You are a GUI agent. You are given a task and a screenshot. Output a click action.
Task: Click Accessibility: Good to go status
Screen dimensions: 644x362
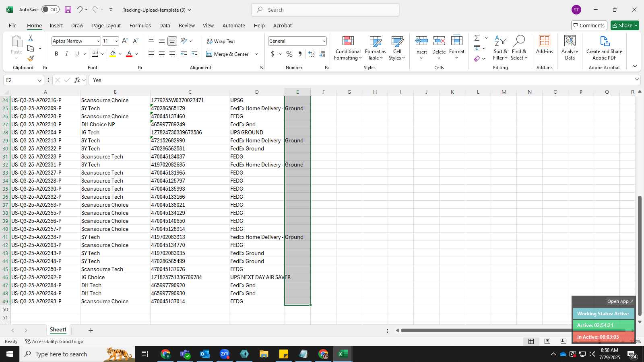tap(54, 341)
